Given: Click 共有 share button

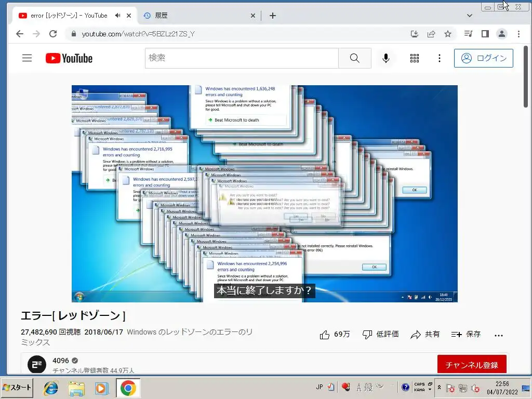Looking at the screenshot, I should pyautogui.click(x=425, y=335).
